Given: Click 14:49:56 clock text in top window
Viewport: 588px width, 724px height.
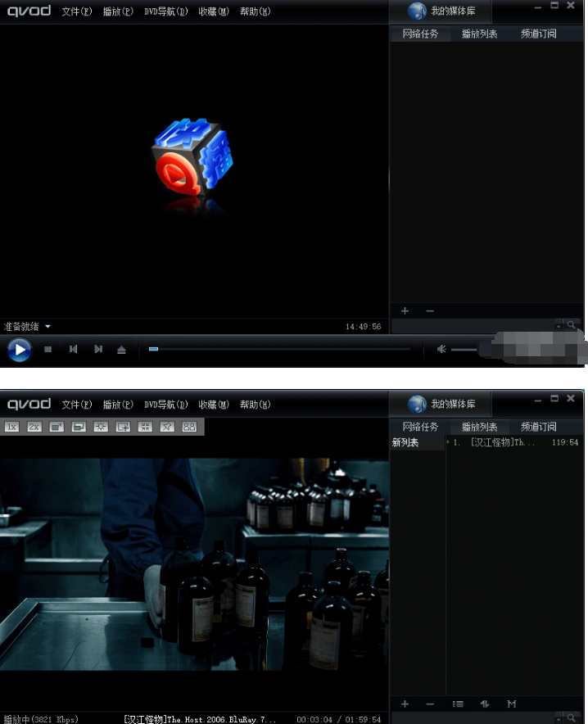Looking at the screenshot, I should coord(364,327).
